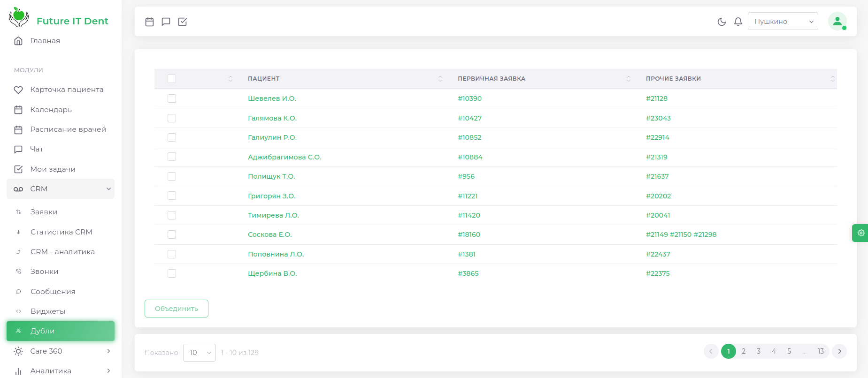The image size is (868, 378).
Task: Tick the checkbox for Шевелев И.О.
Action: (x=172, y=98)
